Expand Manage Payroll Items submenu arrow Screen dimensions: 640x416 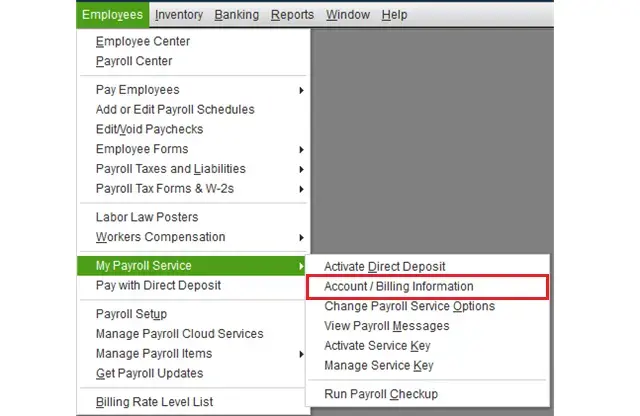301,354
